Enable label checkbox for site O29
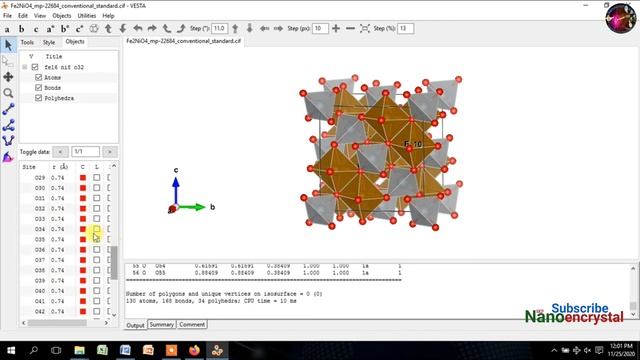The width and height of the screenshot is (640, 360). (96, 178)
